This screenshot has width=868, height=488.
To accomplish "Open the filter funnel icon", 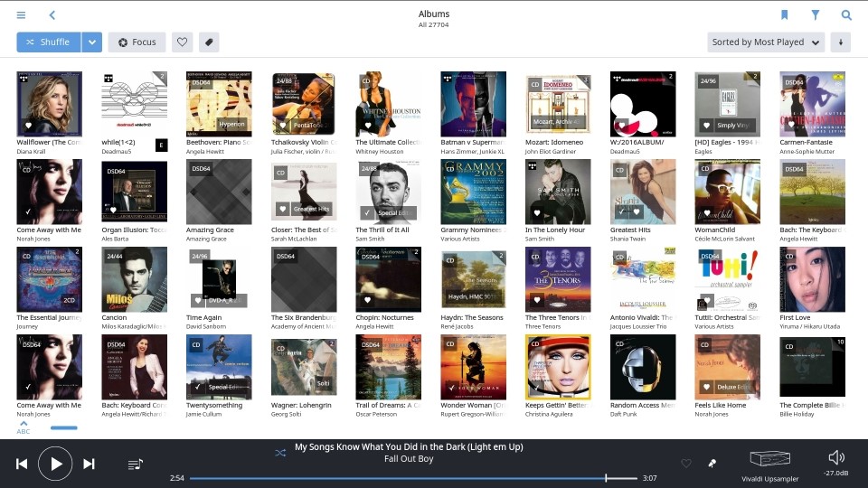I will tap(816, 15).
